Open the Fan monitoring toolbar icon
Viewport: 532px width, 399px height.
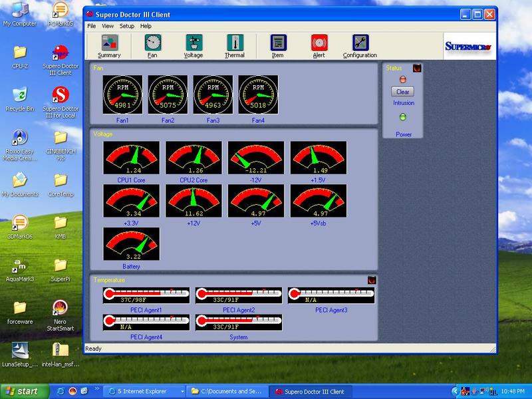(153, 46)
